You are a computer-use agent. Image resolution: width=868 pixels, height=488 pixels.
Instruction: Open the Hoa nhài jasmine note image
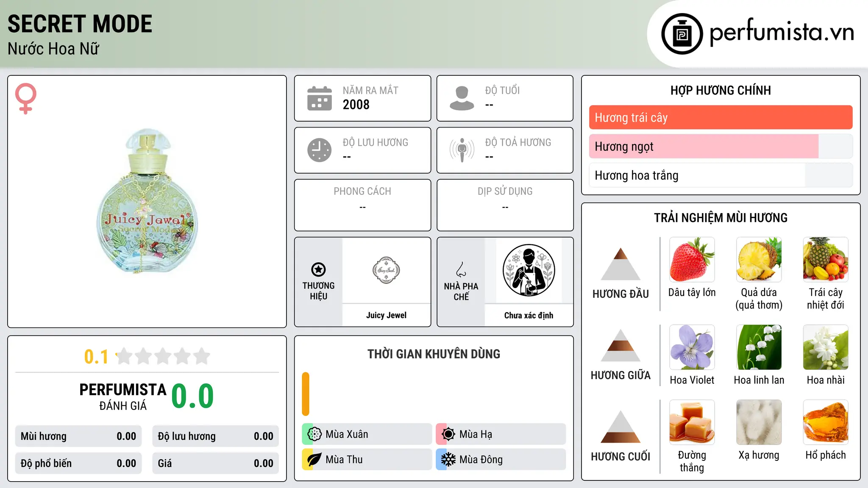click(x=826, y=347)
